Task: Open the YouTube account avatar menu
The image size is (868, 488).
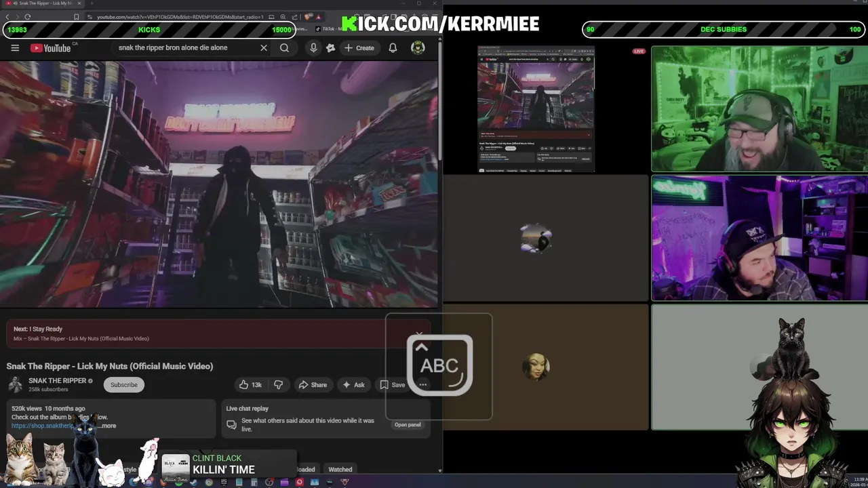Action: pyautogui.click(x=418, y=47)
